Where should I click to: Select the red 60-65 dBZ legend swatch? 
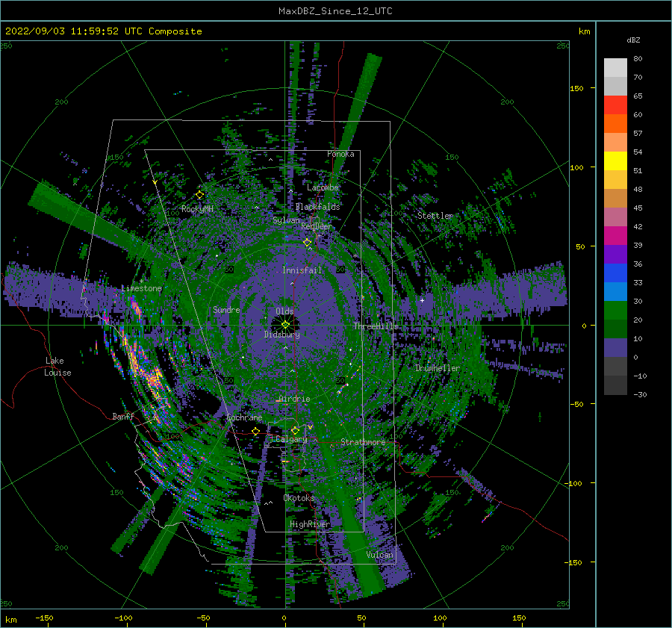point(615,105)
